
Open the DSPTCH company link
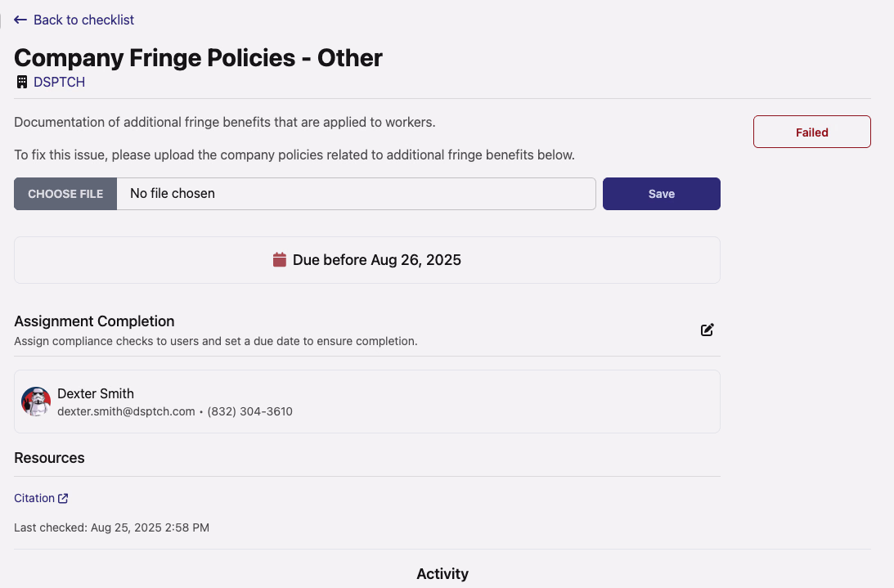point(59,82)
